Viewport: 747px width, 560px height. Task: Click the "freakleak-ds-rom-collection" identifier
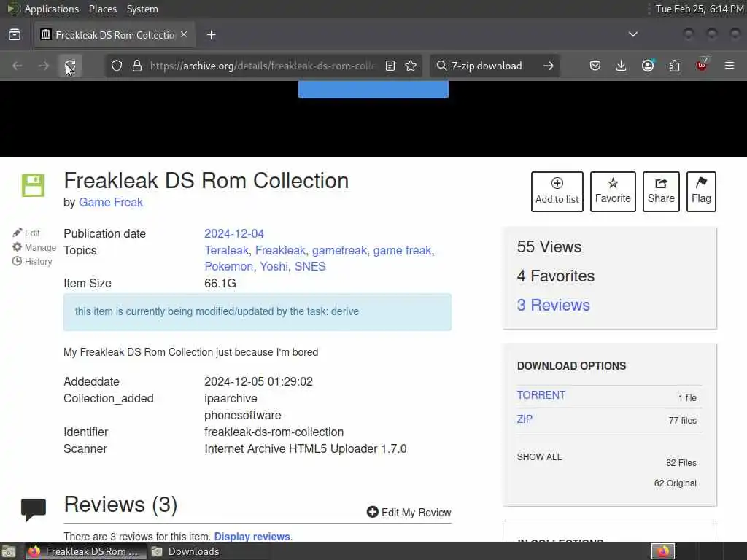pos(274,432)
